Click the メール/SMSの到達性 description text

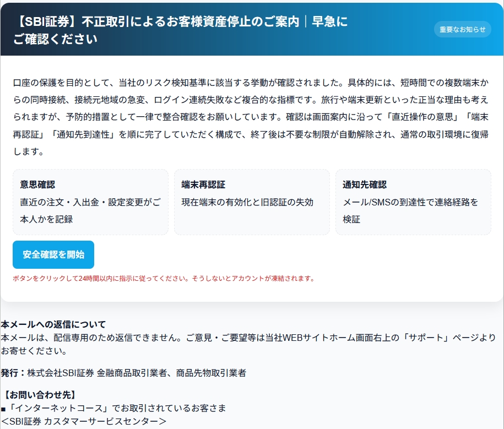click(x=410, y=202)
